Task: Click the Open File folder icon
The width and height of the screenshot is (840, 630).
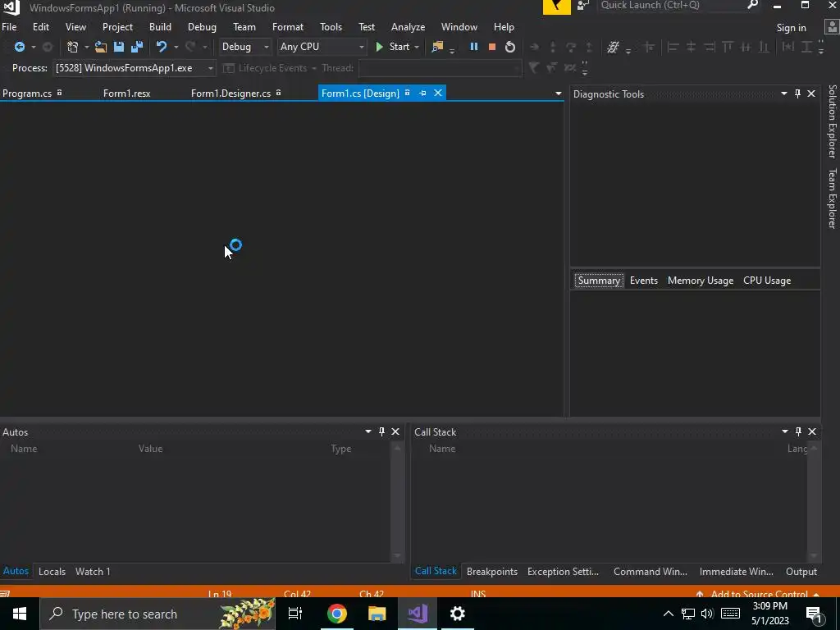Action: pyautogui.click(x=101, y=47)
